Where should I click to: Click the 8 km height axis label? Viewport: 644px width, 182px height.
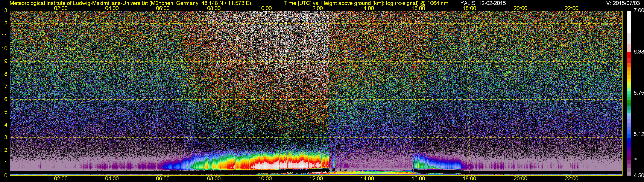pos(6,74)
